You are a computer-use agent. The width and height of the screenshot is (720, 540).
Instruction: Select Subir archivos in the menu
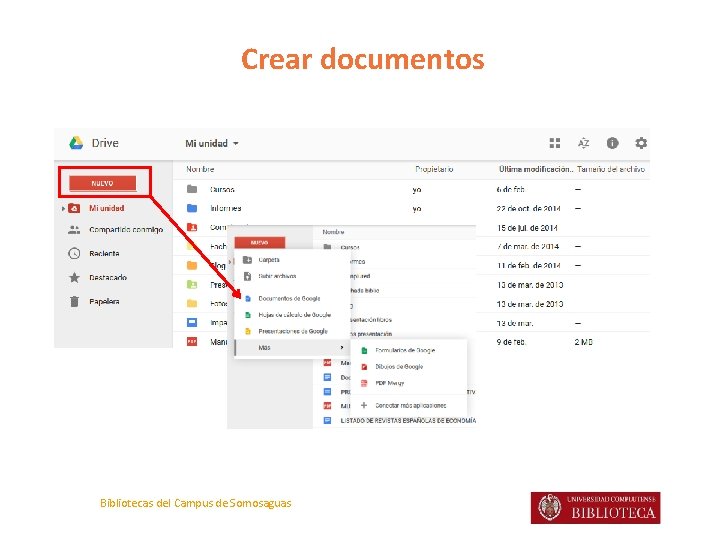point(292,276)
